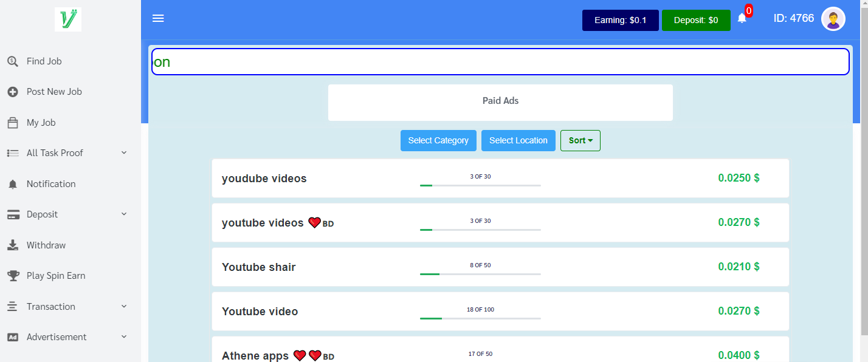
Task: Click heart icon on youtube videos job
Action: click(x=314, y=223)
